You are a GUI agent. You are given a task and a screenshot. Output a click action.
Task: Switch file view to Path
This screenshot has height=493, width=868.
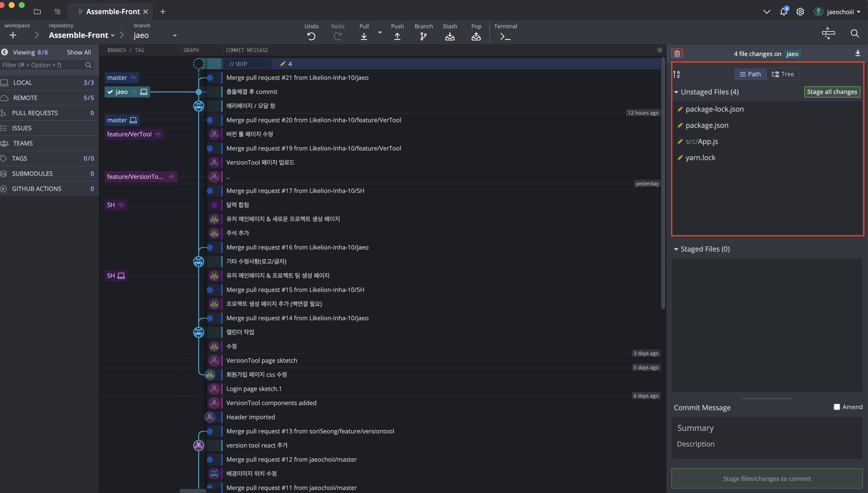(750, 74)
